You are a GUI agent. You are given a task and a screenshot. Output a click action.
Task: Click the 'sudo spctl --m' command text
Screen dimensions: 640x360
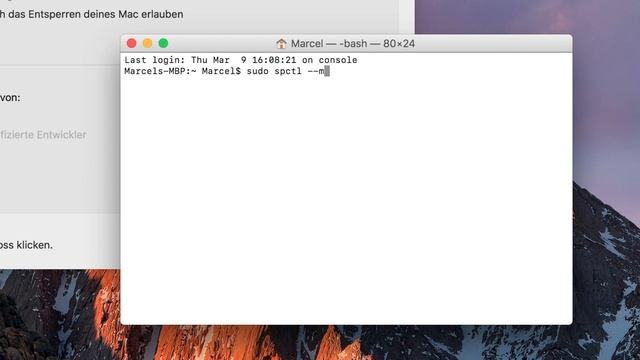(285, 71)
